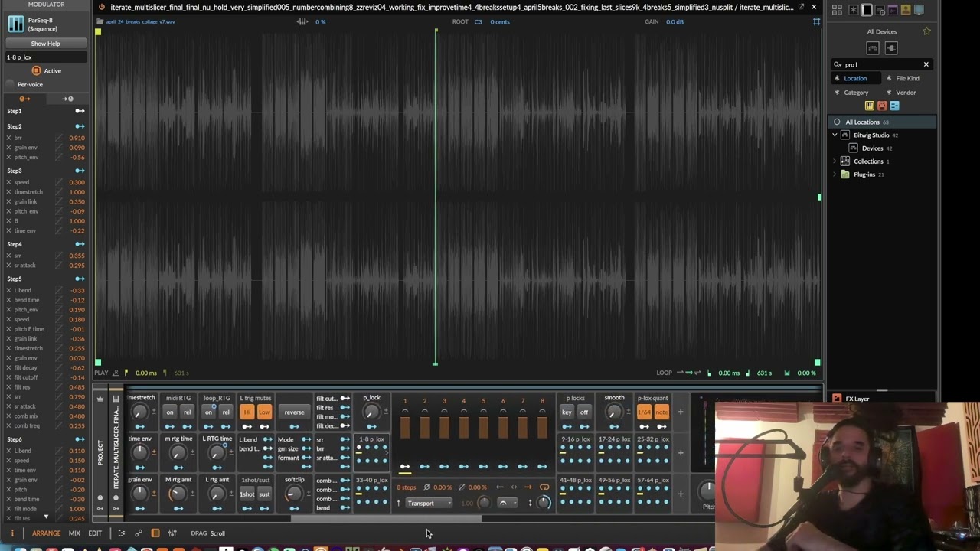Click the ParSeq-8 modulator icon
Image resolution: width=980 pixels, height=551 pixels.
(x=15, y=24)
